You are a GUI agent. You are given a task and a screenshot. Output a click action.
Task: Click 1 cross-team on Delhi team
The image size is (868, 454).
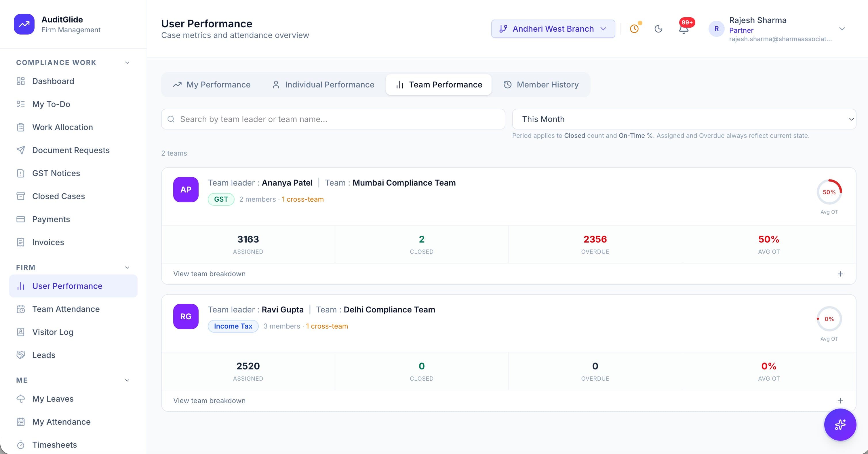pos(327,326)
